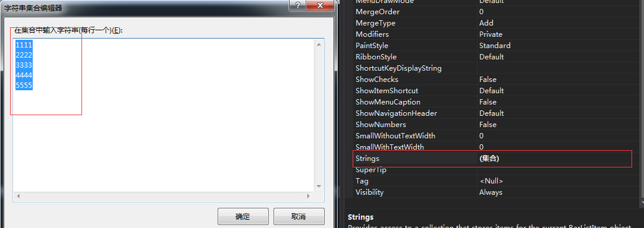
Task: Select the ShortcutKeyDisplayString property
Action: 398,68
